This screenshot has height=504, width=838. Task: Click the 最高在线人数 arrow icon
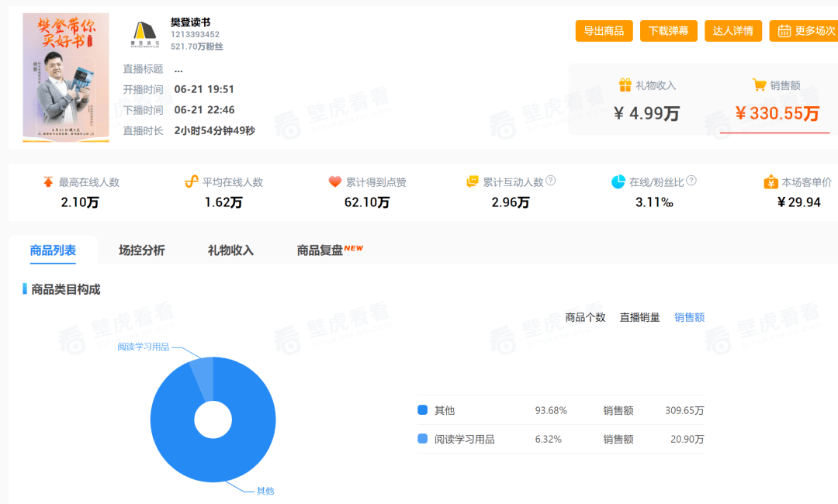tap(48, 182)
